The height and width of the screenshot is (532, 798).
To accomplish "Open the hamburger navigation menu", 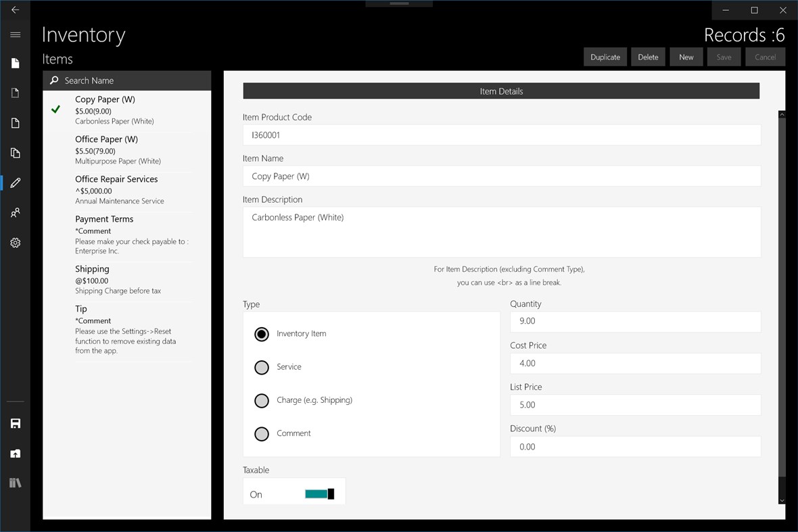I will tap(15, 34).
